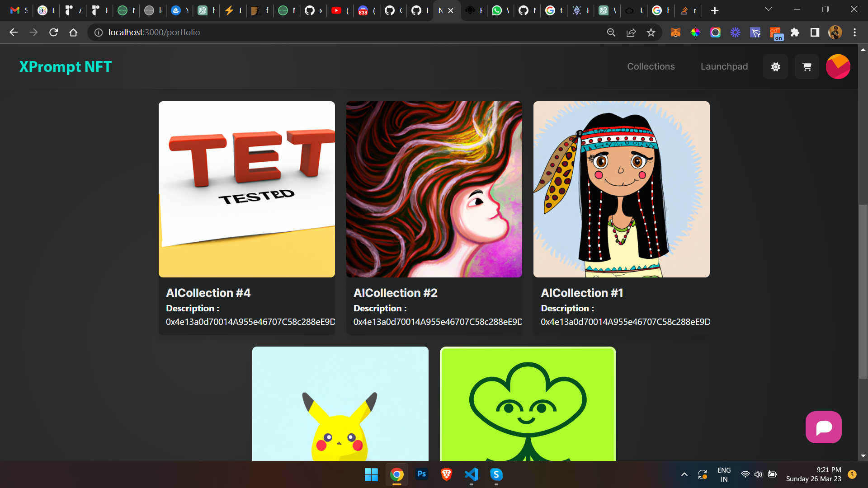Screen dimensions: 868x488
Task: Click the TESTED image of AICollection #4
Action: pos(247,189)
